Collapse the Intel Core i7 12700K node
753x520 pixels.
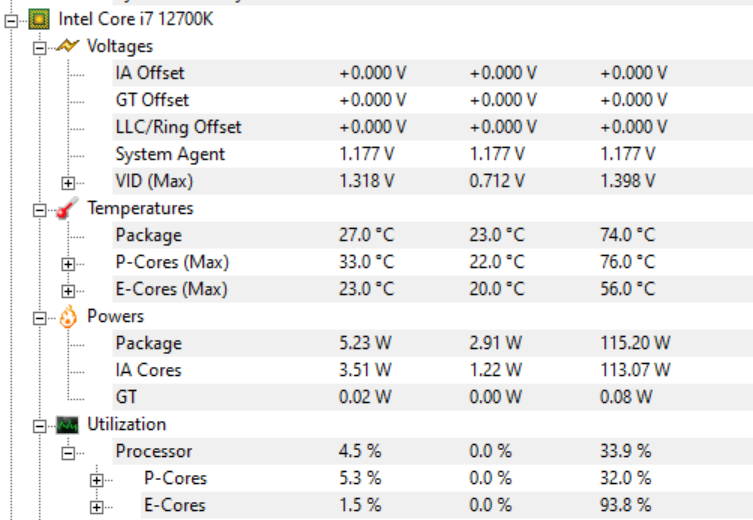click(x=11, y=21)
